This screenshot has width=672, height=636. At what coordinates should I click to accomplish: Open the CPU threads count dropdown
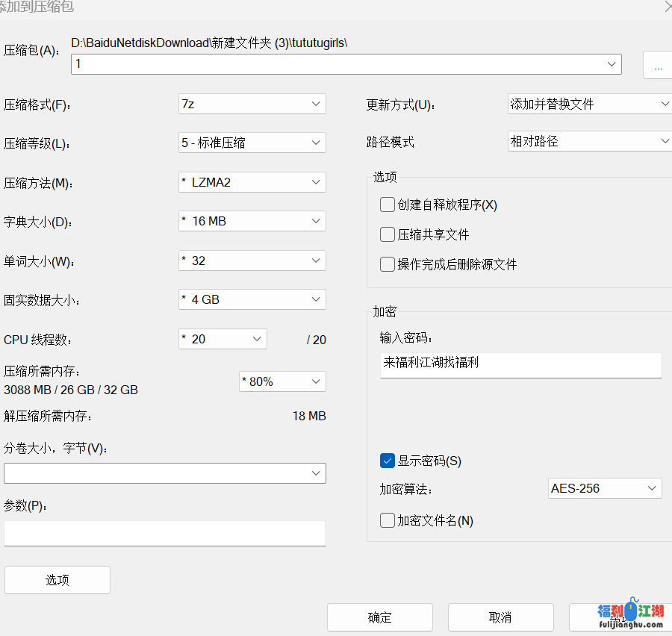223,339
